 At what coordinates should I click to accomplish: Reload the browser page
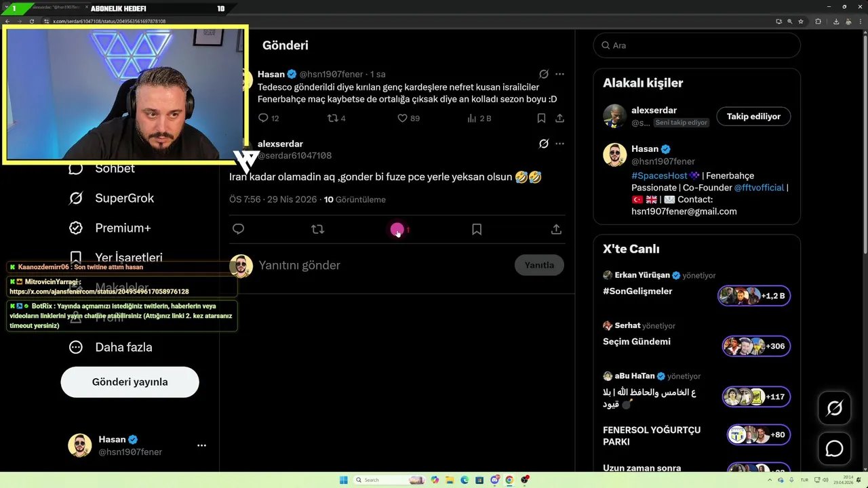click(x=32, y=21)
